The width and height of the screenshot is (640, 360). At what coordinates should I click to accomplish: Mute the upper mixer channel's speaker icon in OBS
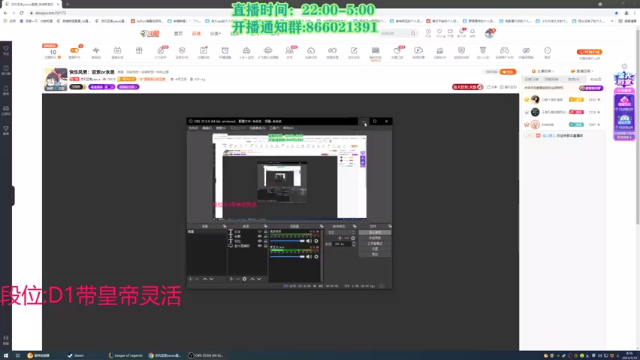pyautogui.click(x=309, y=241)
